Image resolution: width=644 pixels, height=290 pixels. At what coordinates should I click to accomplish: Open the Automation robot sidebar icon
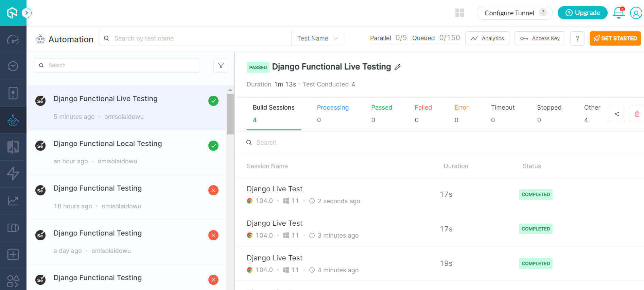[x=13, y=120]
